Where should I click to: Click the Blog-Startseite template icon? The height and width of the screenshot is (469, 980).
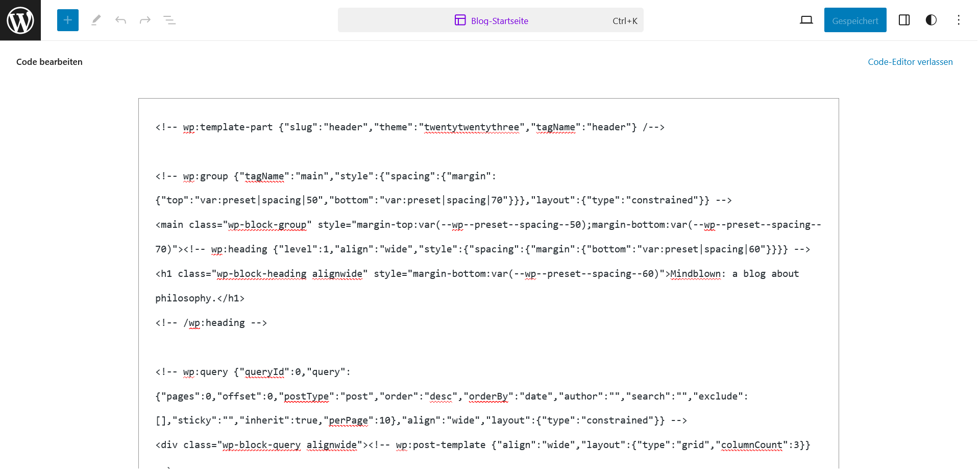click(x=460, y=20)
